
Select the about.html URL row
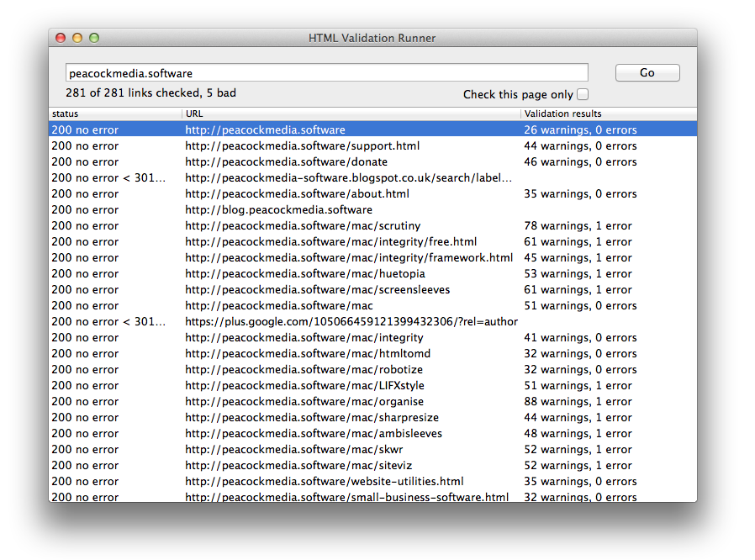pyautogui.click(x=297, y=193)
